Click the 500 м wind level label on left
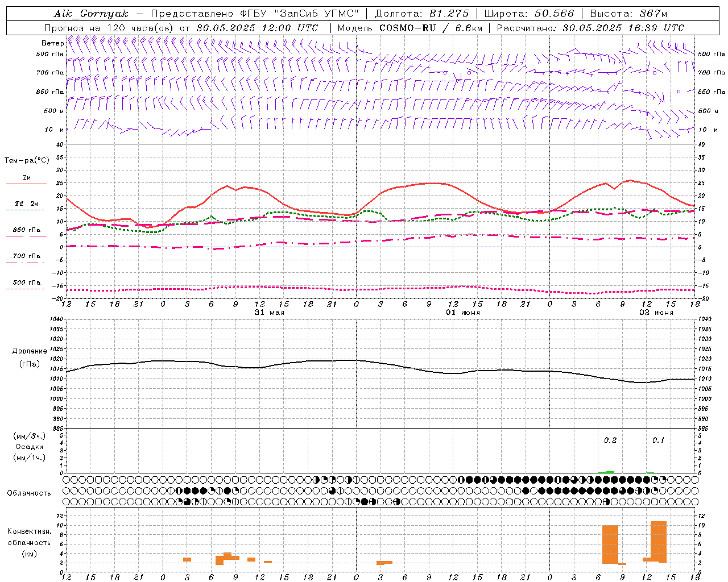Image resolution: width=728 pixels, height=582 pixels. [53, 111]
